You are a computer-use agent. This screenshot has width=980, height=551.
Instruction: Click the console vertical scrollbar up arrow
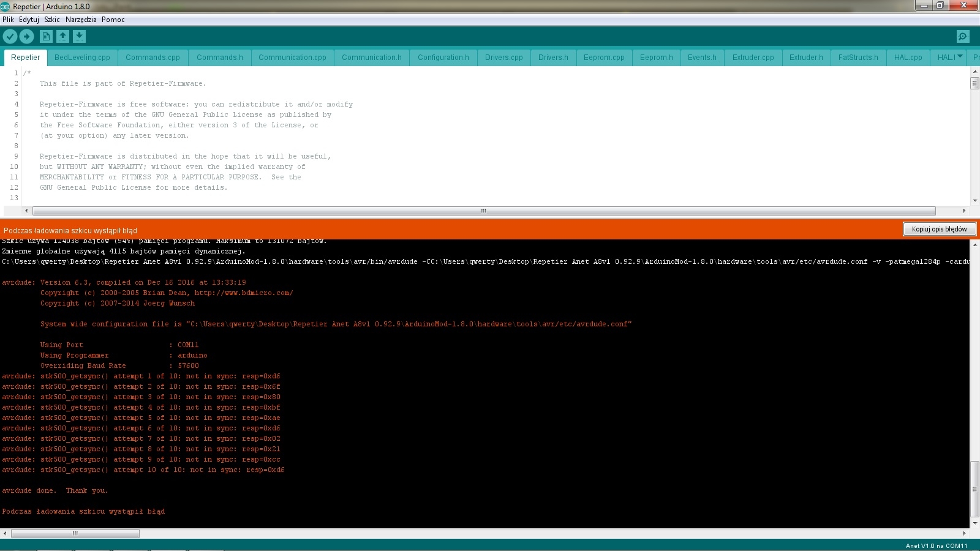[974, 245]
